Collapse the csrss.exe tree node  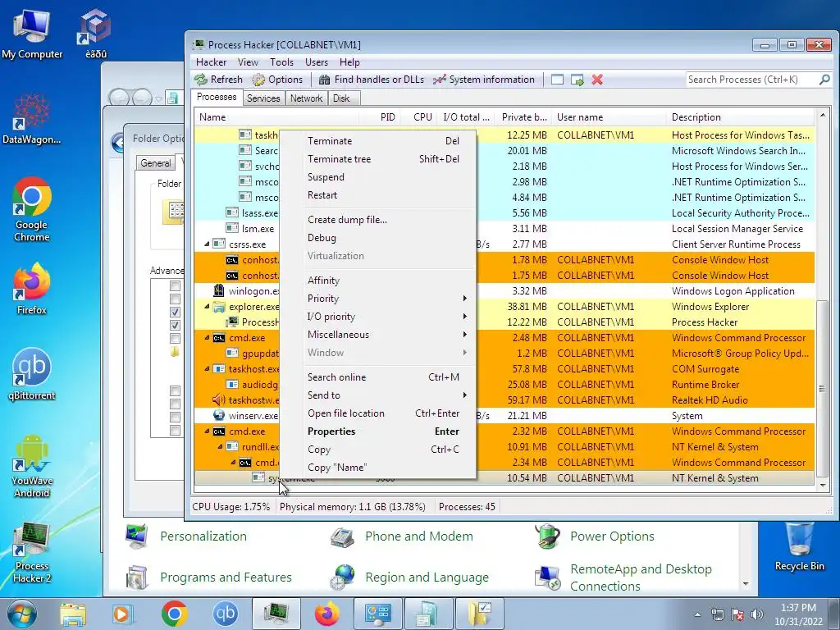click(207, 244)
